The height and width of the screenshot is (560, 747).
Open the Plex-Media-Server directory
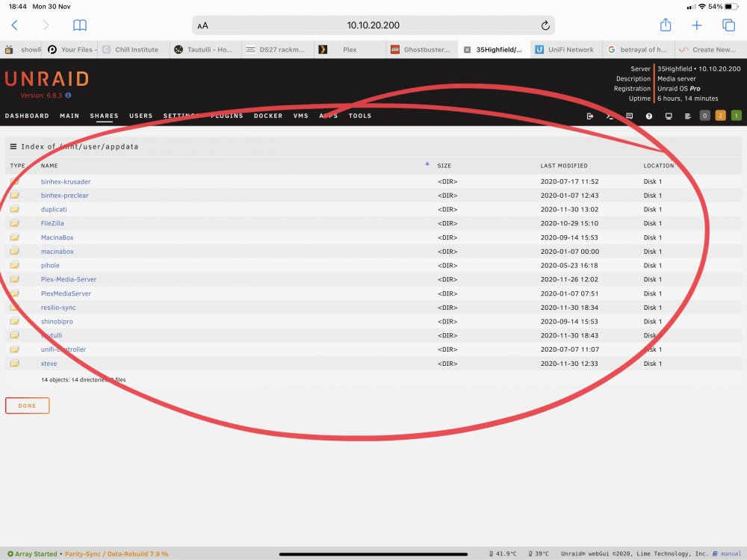pyautogui.click(x=69, y=279)
